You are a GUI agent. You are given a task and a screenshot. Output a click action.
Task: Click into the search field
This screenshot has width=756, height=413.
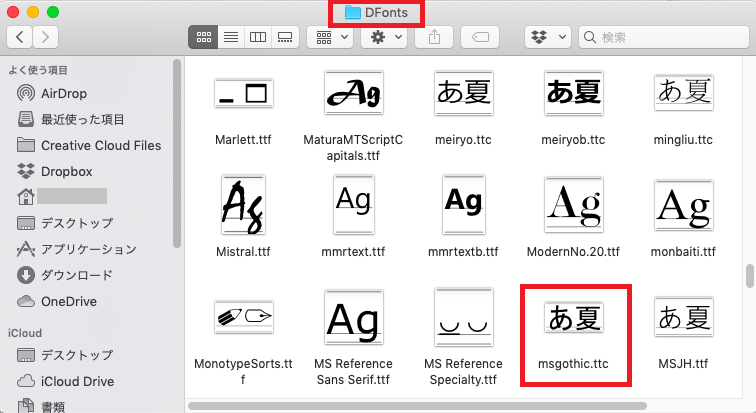(x=664, y=37)
